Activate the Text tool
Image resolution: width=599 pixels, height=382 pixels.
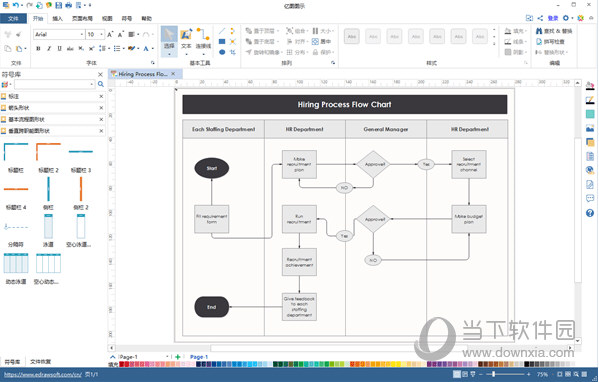coord(186,38)
